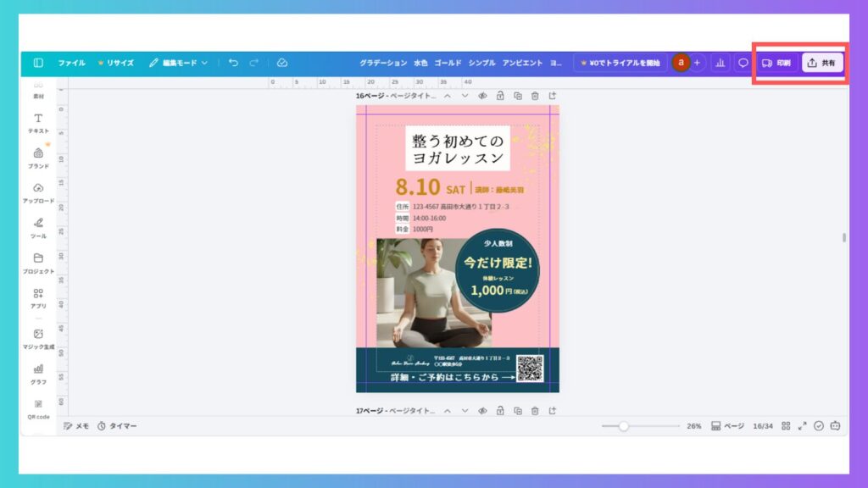Screen dimensions: 868x488
Task: Click the 共有 share button
Action: (x=822, y=63)
